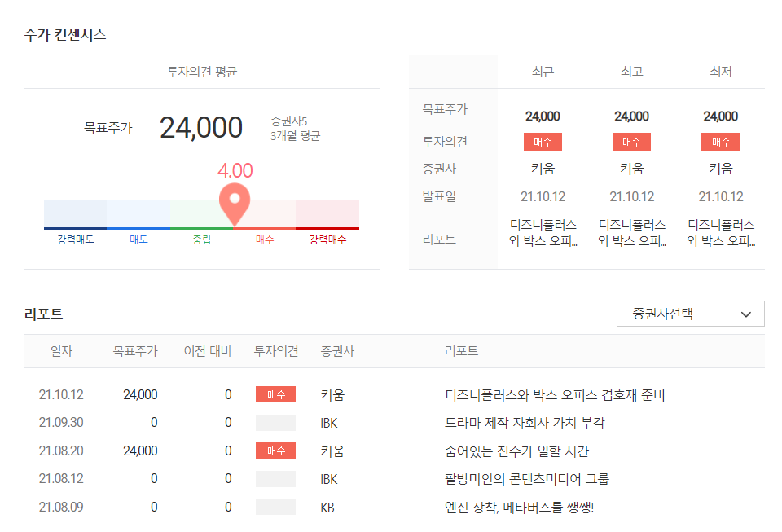Click 키움 in the 21.10.12 row
The height and width of the screenshot is (532, 782).
pos(332,395)
